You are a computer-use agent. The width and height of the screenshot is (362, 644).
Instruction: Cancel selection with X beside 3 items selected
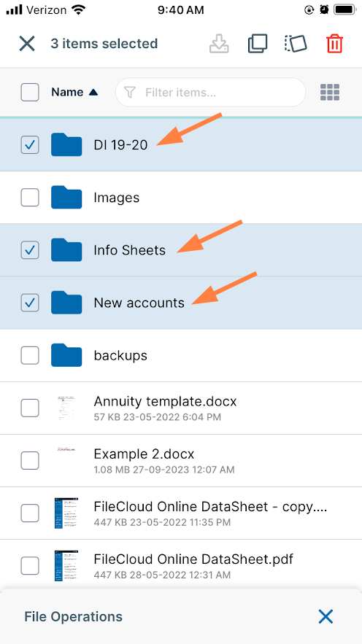pos(27,44)
